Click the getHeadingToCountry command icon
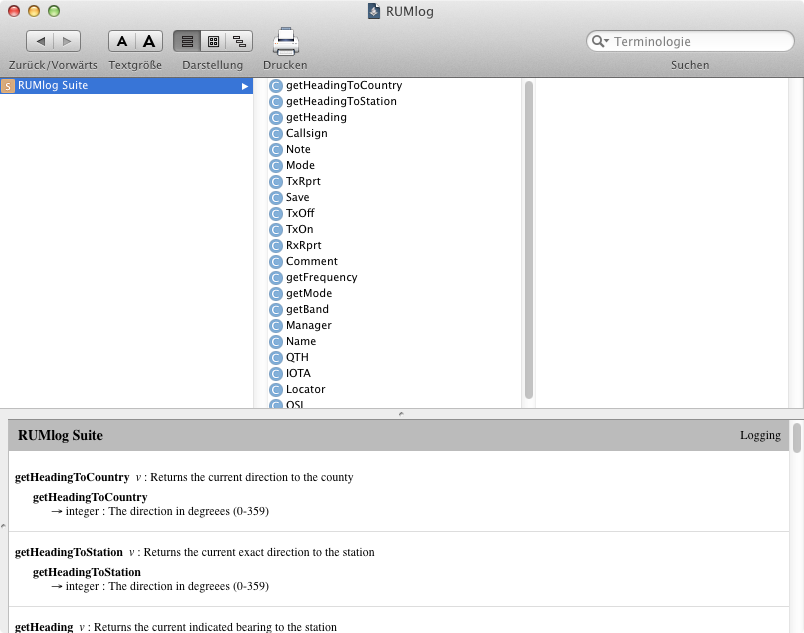 276,86
